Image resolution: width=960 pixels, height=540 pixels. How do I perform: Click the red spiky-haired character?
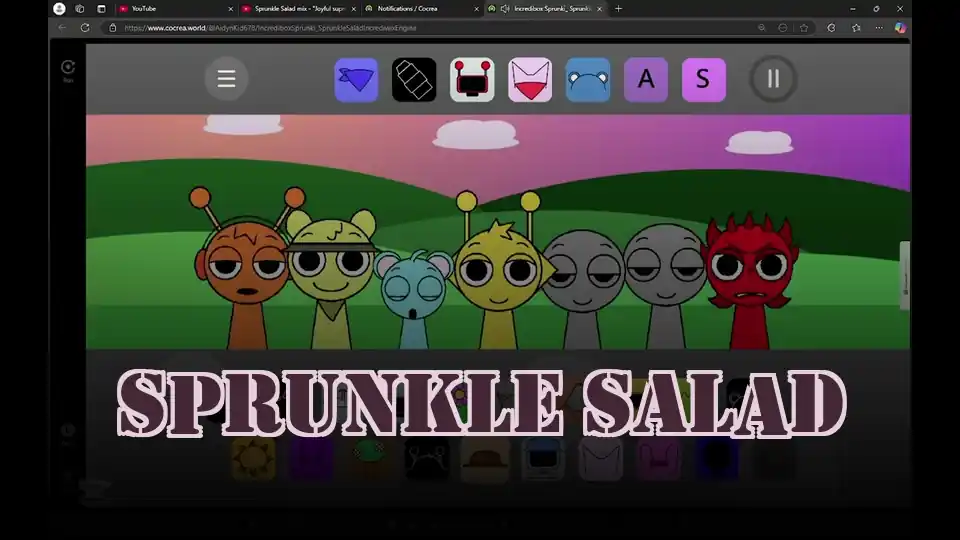[x=751, y=282]
